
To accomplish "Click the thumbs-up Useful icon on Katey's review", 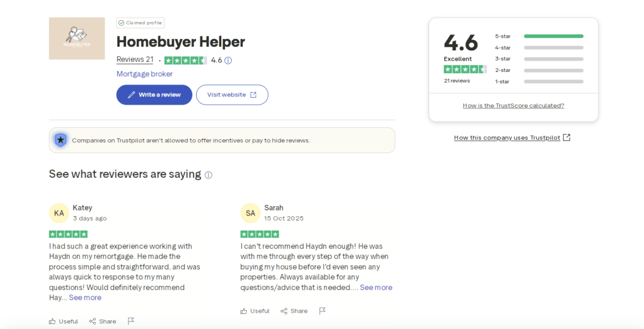I will pos(52,321).
